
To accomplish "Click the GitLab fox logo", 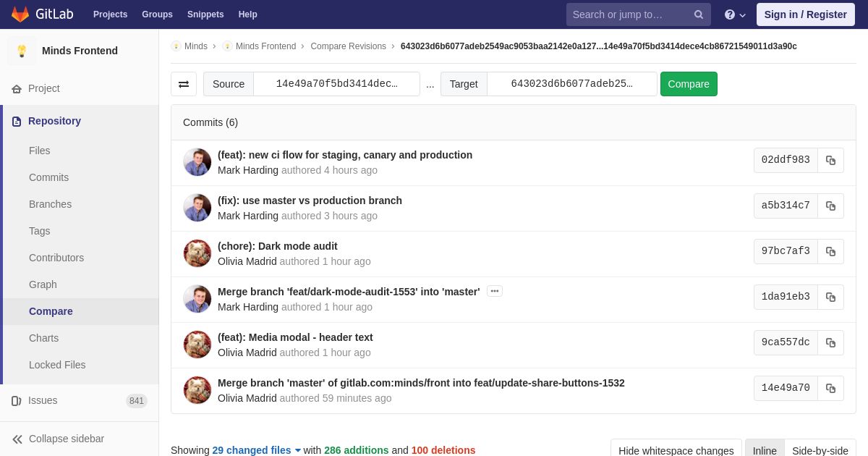I will [x=20, y=14].
